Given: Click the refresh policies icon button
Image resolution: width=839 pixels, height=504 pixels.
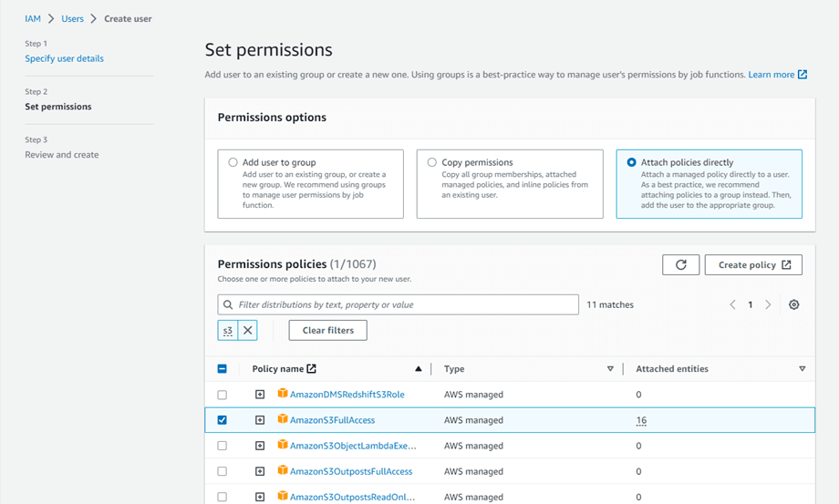Looking at the screenshot, I should (x=680, y=264).
